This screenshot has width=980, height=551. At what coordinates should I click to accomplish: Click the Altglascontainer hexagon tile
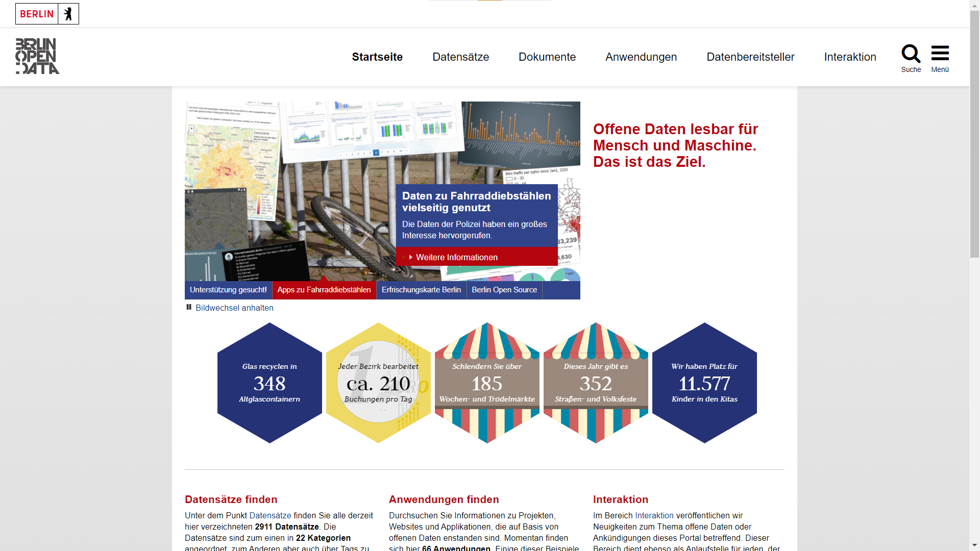[x=269, y=383]
